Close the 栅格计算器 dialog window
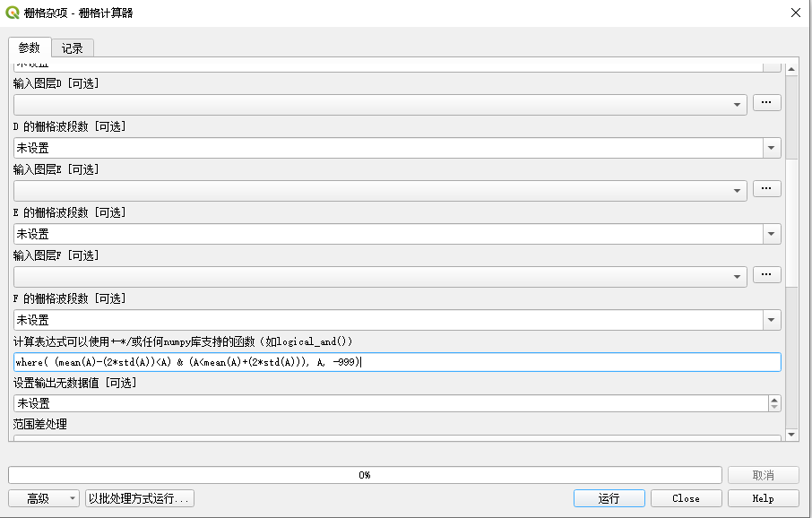Screen dimensions: 812x518 (x=796, y=13)
